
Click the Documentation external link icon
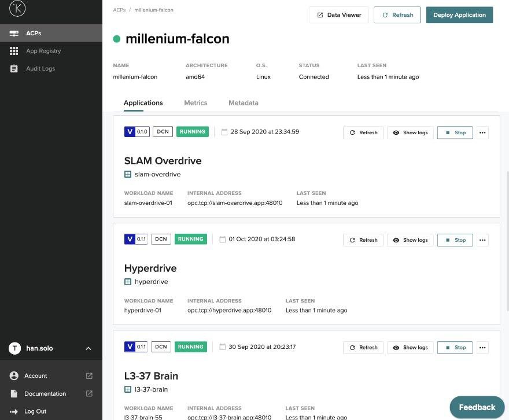pyautogui.click(x=89, y=394)
